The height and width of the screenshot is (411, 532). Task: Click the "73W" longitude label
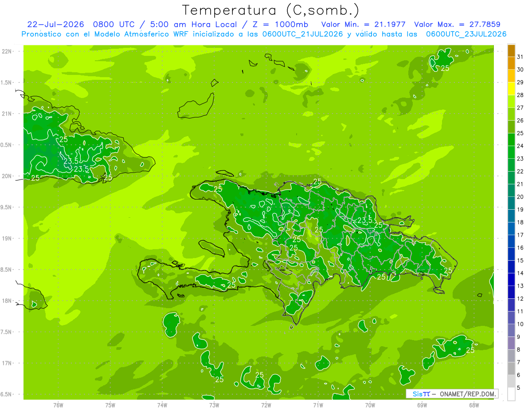pos(214,405)
